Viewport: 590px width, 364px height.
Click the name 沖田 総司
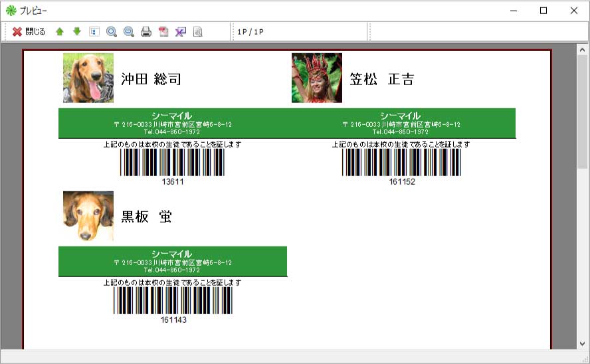(151, 79)
